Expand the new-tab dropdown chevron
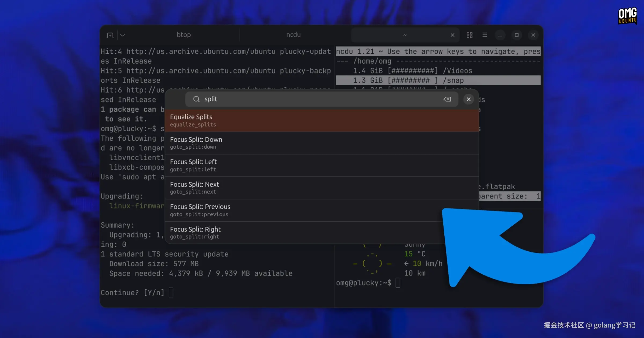 [123, 35]
